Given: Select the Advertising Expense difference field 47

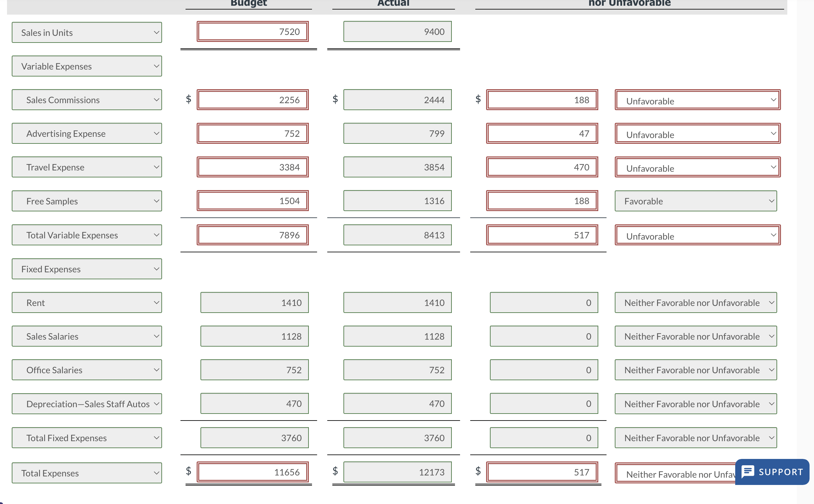Looking at the screenshot, I should (x=542, y=134).
